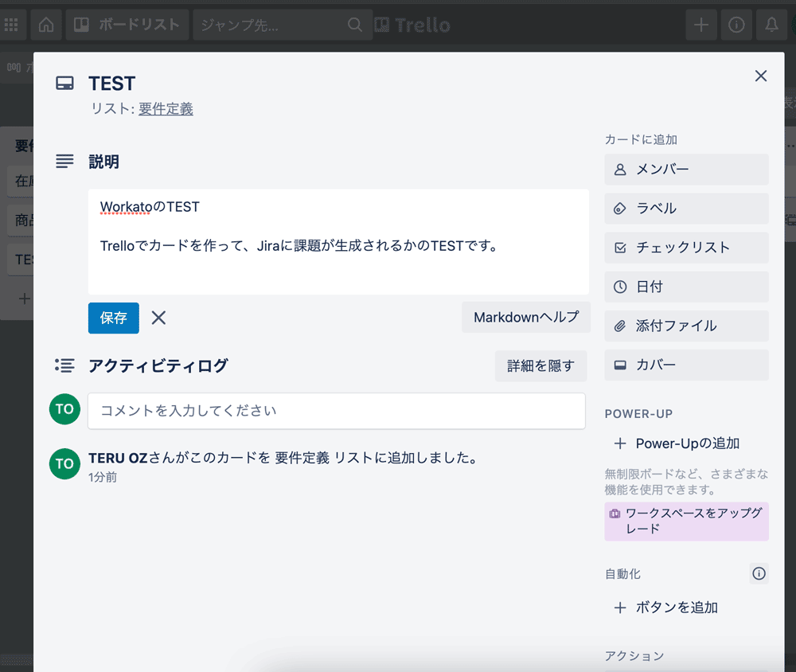Save the description with 保存

[x=114, y=318]
